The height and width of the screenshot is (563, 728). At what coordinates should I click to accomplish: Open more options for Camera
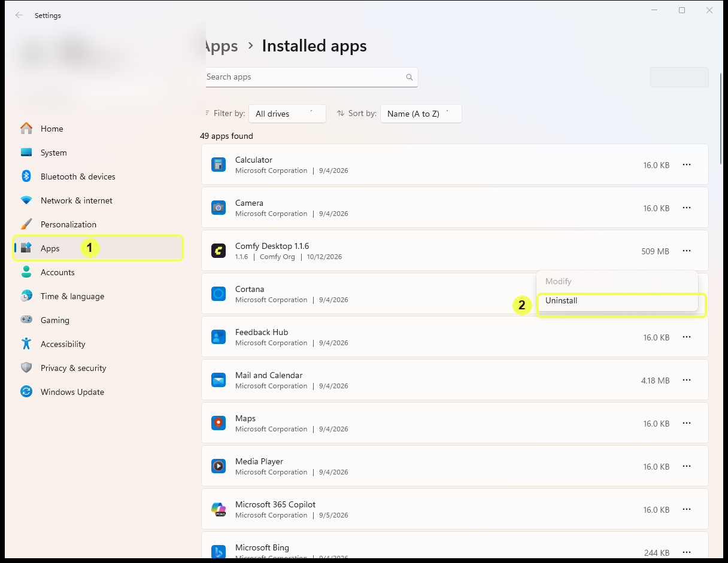tap(687, 208)
